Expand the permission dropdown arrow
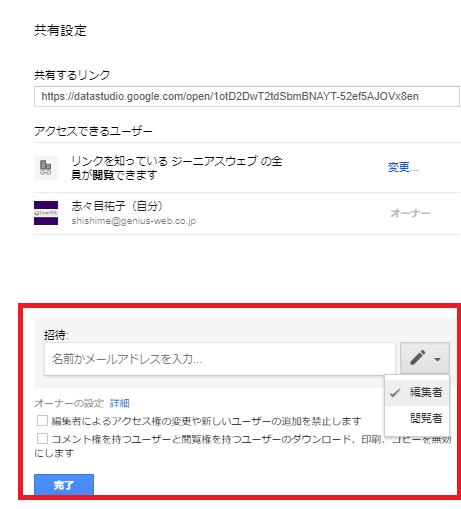 point(438,359)
